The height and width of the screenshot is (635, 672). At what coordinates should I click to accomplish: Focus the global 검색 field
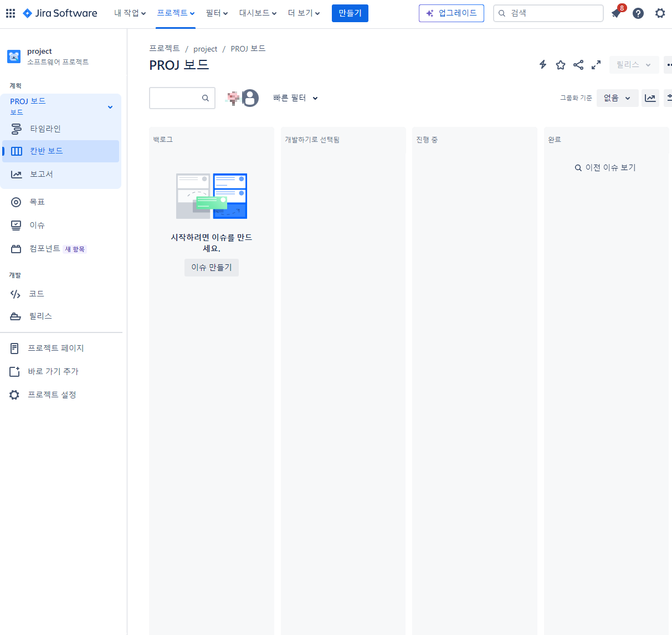point(548,13)
